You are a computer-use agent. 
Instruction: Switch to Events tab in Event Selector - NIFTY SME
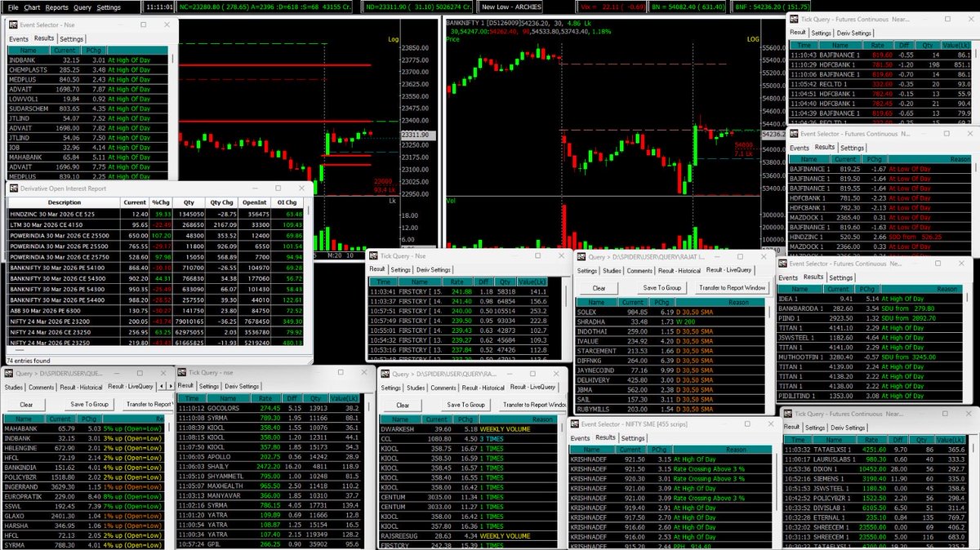coord(581,438)
